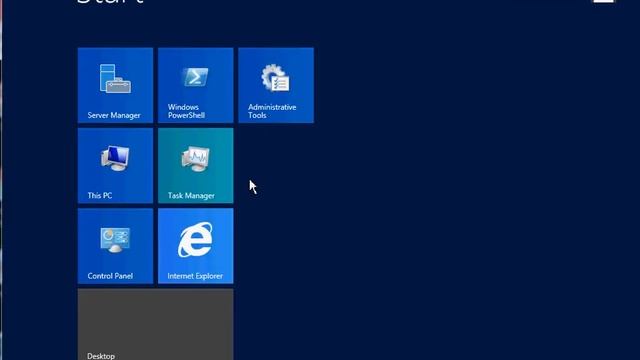Open the This PC tile
The width and height of the screenshot is (640, 360).
click(116, 166)
